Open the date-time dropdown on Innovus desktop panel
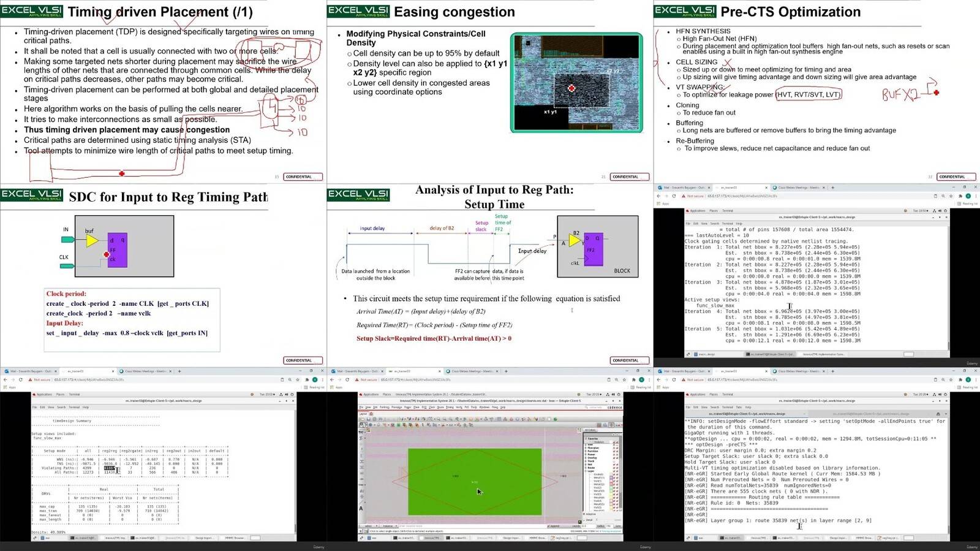This screenshot has width=980, height=551. 594,395
